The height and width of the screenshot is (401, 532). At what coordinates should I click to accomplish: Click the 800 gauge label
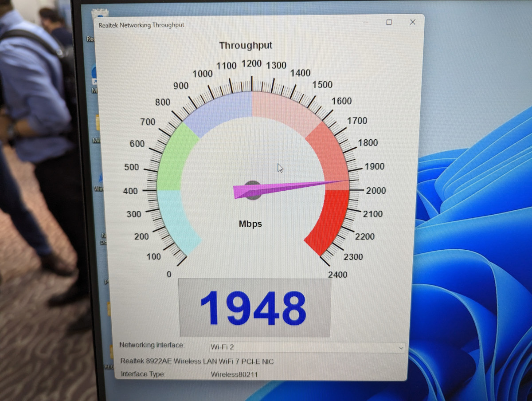tap(163, 102)
